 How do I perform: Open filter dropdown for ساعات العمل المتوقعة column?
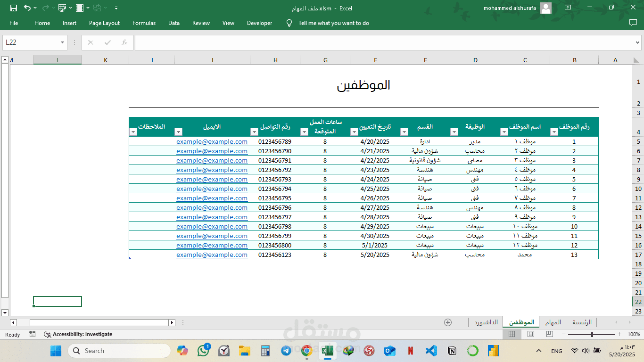pyautogui.click(x=304, y=132)
